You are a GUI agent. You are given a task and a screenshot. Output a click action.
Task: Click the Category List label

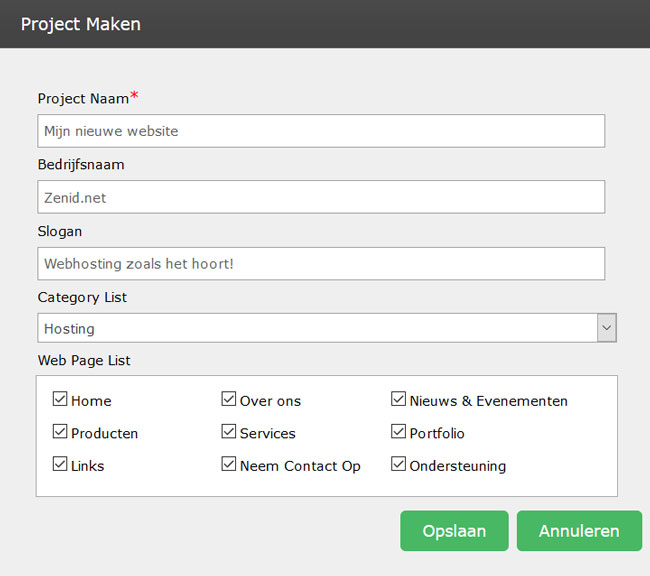click(82, 297)
